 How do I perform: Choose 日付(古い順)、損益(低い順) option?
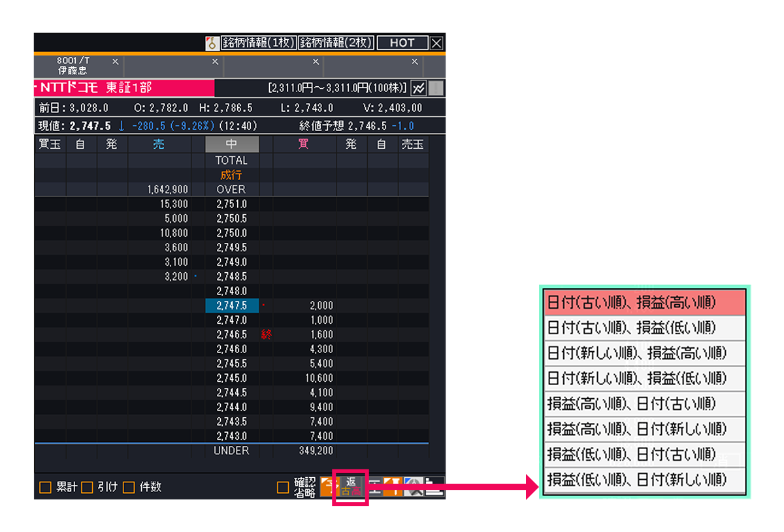(x=645, y=328)
